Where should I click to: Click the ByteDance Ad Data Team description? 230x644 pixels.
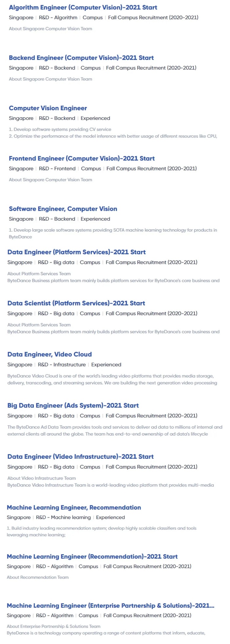115,431
